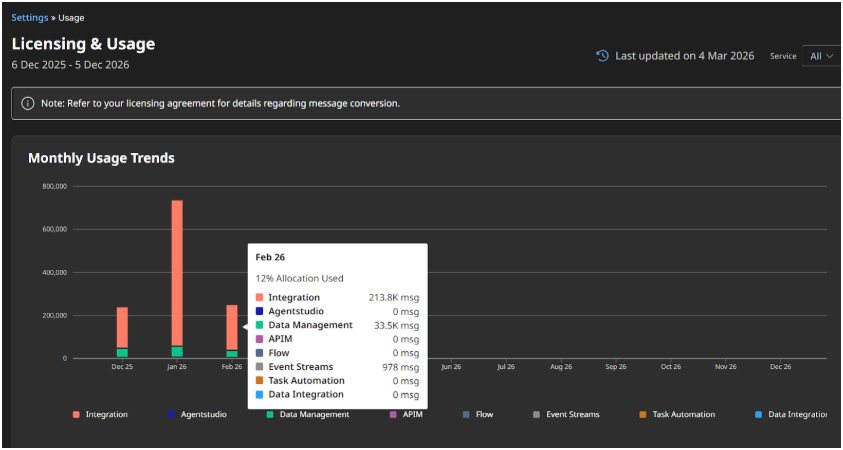
Task: Toggle Agentstudio series in chart legend
Action: click(x=197, y=415)
